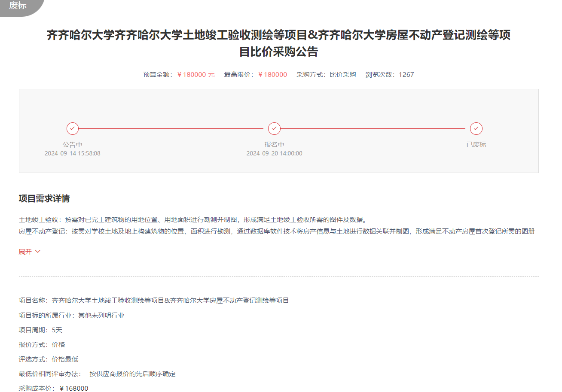Click the 废标 status badge

click(18, 6)
